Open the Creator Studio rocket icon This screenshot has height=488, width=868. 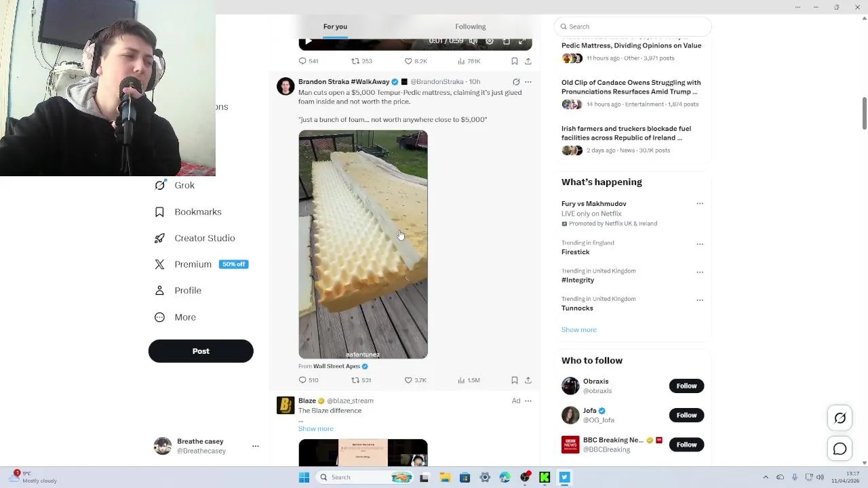(x=159, y=238)
